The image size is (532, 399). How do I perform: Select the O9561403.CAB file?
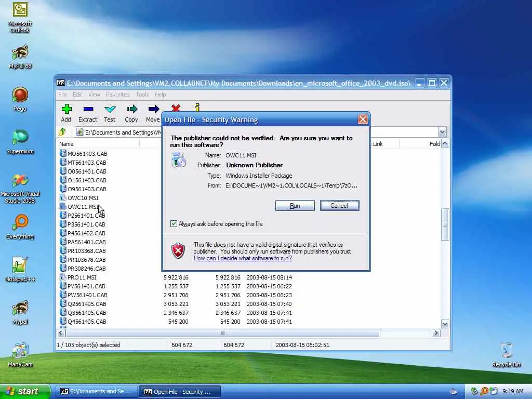[x=83, y=189]
